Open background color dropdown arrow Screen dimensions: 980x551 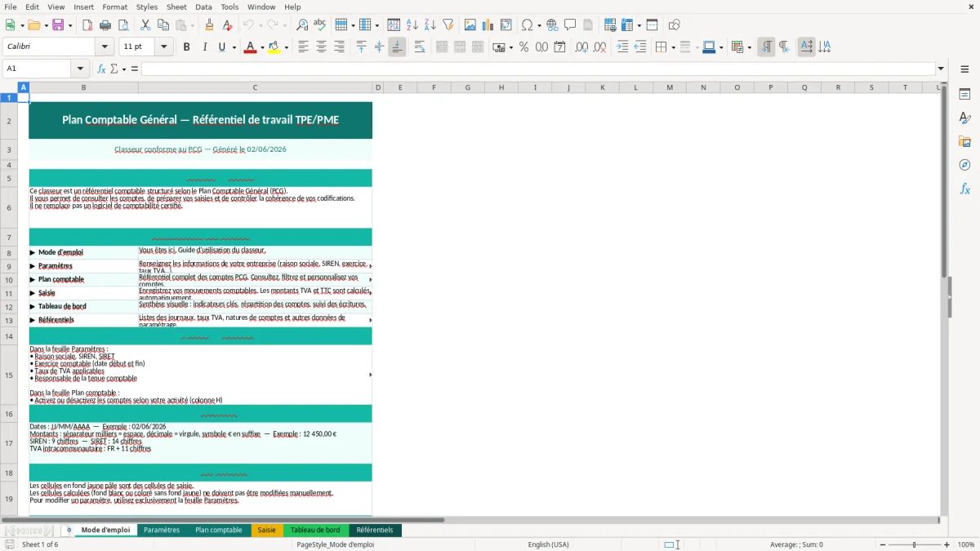click(286, 47)
